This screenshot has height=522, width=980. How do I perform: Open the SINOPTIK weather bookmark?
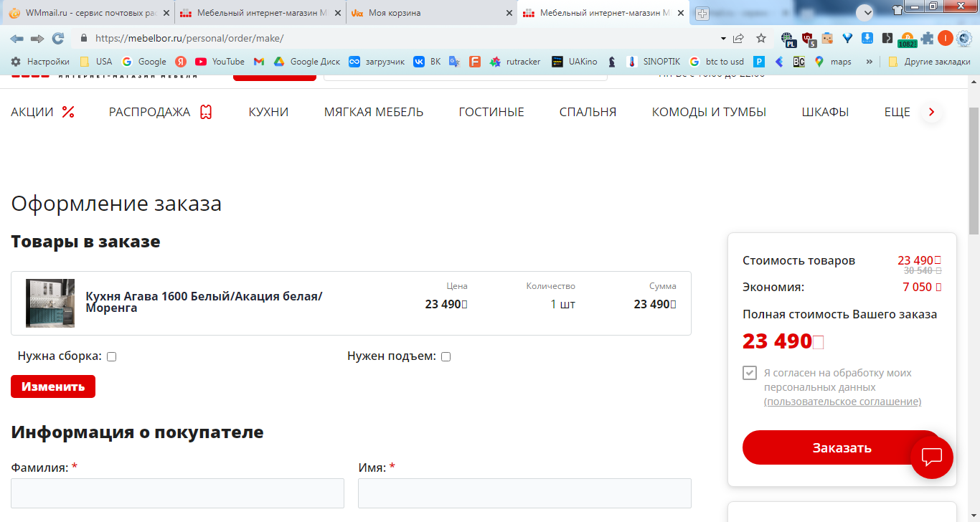click(654, 62)
